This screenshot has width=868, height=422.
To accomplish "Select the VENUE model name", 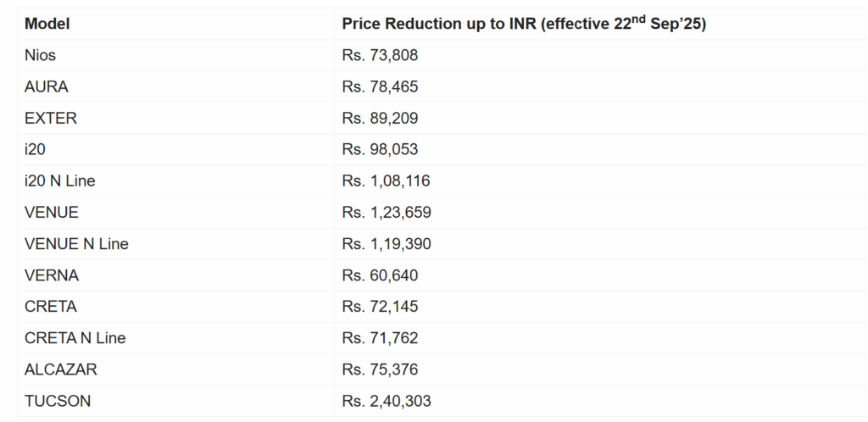I will tap(52, 212).
